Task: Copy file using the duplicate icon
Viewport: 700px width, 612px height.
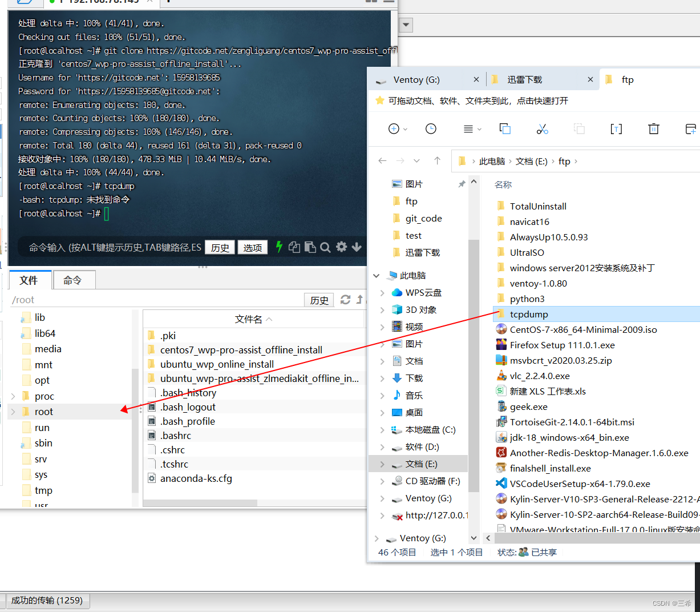Action: click(505, 129)
